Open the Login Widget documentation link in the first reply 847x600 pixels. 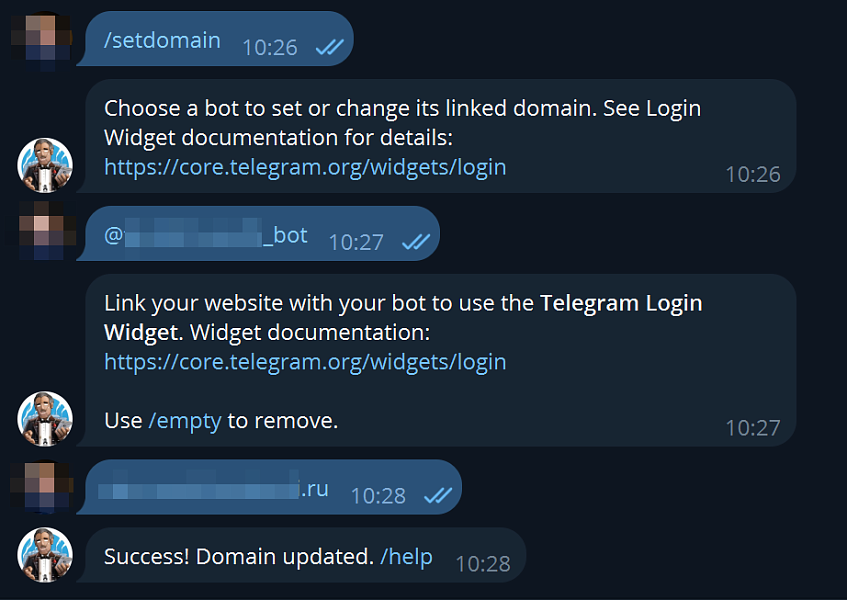tap(304, 168)
